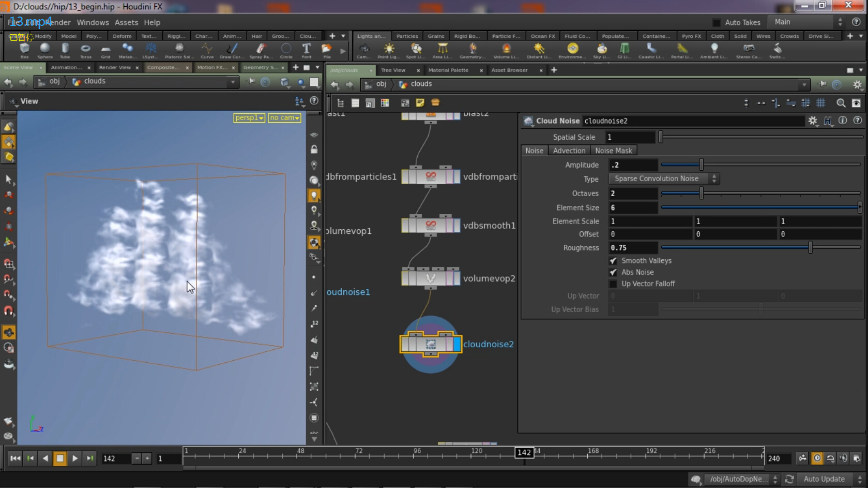Enable the Auto Takes checkbox
Image resolution: width=868 pixels, height=488 pixels.
coord(716,22)
